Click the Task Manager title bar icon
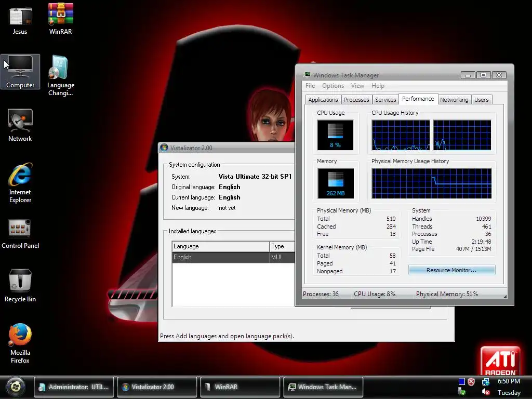The height and width of the screenshot is (399, 532). [x=308, y=75]
